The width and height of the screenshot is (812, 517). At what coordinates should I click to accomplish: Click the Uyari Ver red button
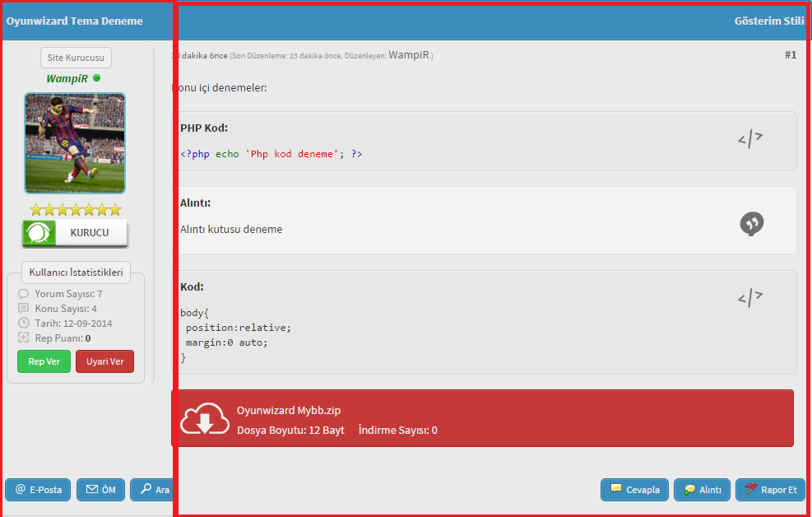pos(104,361)
